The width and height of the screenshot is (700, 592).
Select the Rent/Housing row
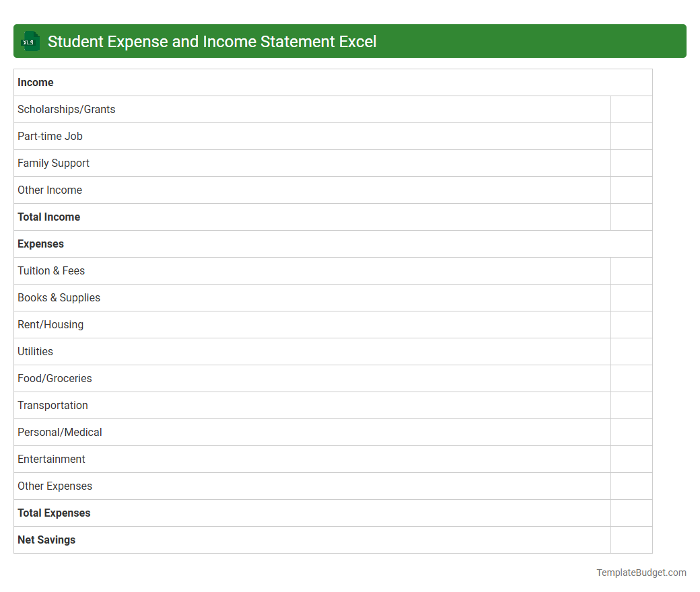pyautogui.click(x=50, y=324)
